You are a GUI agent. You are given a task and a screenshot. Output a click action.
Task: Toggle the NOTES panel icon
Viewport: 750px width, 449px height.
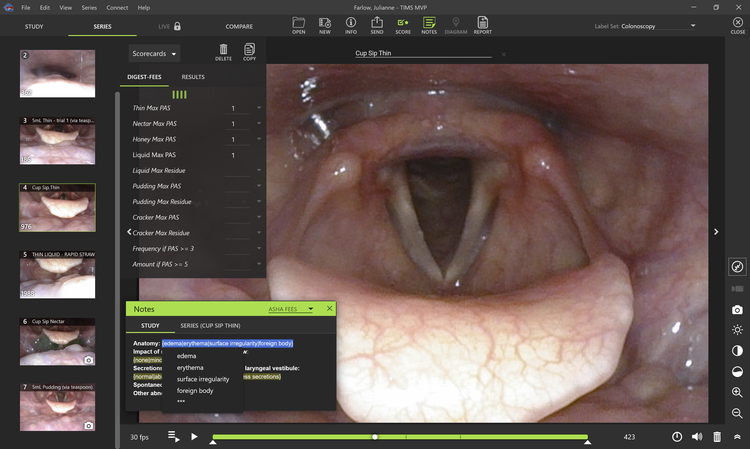click(429, 25)
